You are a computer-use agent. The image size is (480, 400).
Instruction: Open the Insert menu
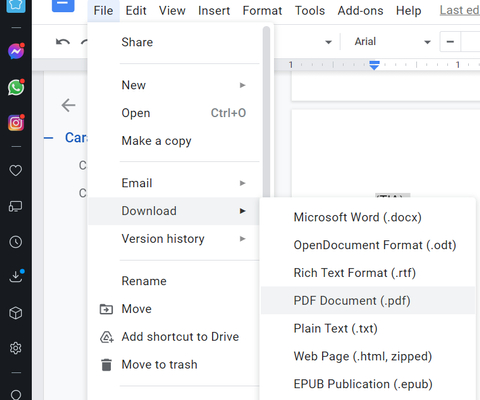[x=214, y=11]
